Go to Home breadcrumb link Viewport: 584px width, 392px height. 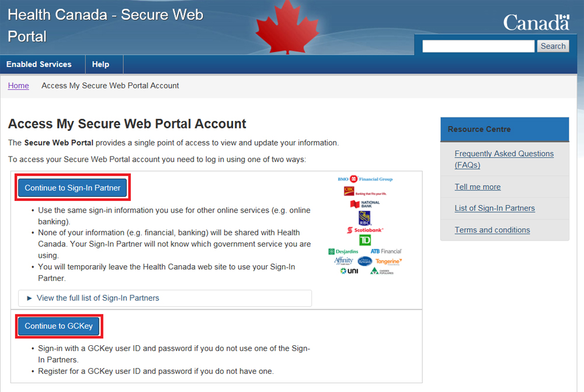[18, 85]
